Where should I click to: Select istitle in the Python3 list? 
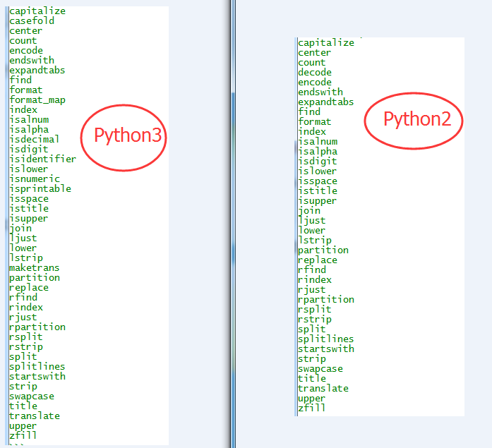29,209
